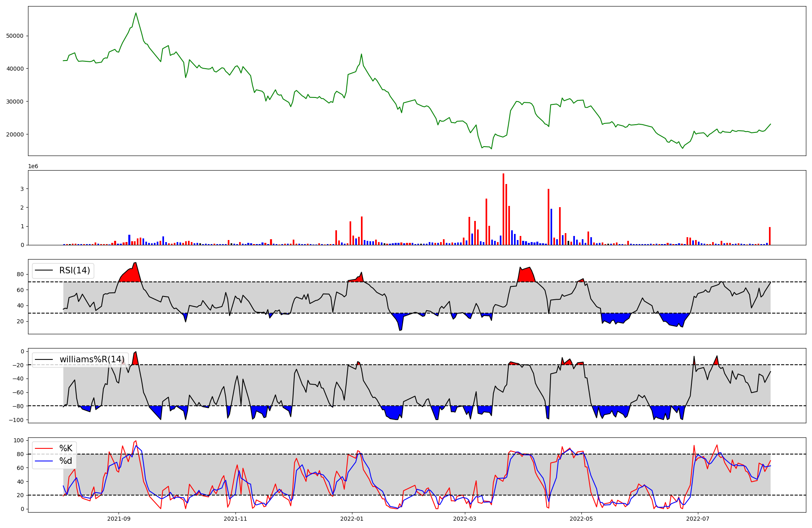Click the 2021-11 date tick label

click(235, 519)
